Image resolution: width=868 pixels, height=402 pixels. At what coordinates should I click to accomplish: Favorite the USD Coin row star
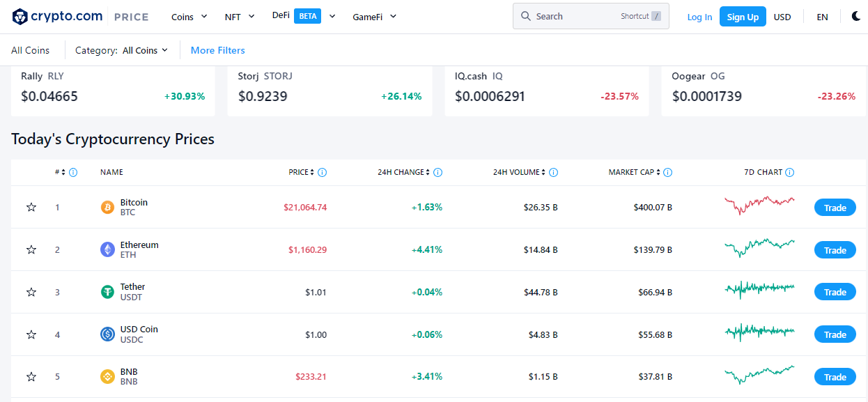(31, 334)
